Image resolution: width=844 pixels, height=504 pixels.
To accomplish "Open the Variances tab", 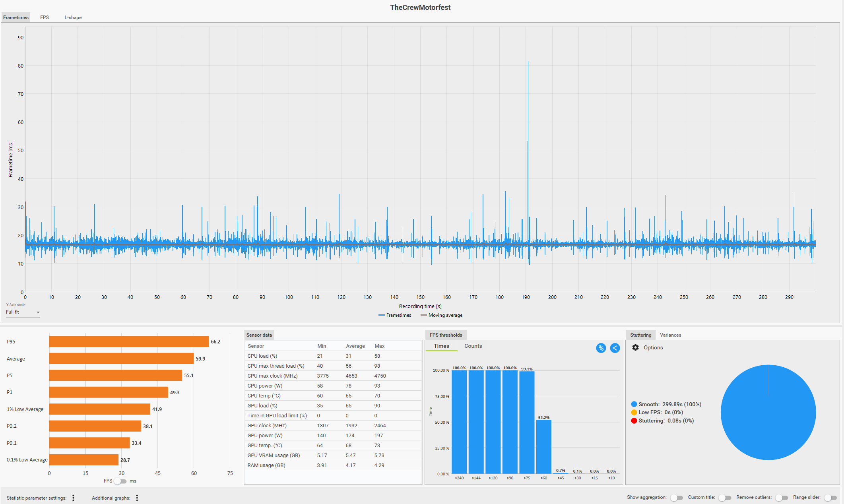I will point(670,335).
